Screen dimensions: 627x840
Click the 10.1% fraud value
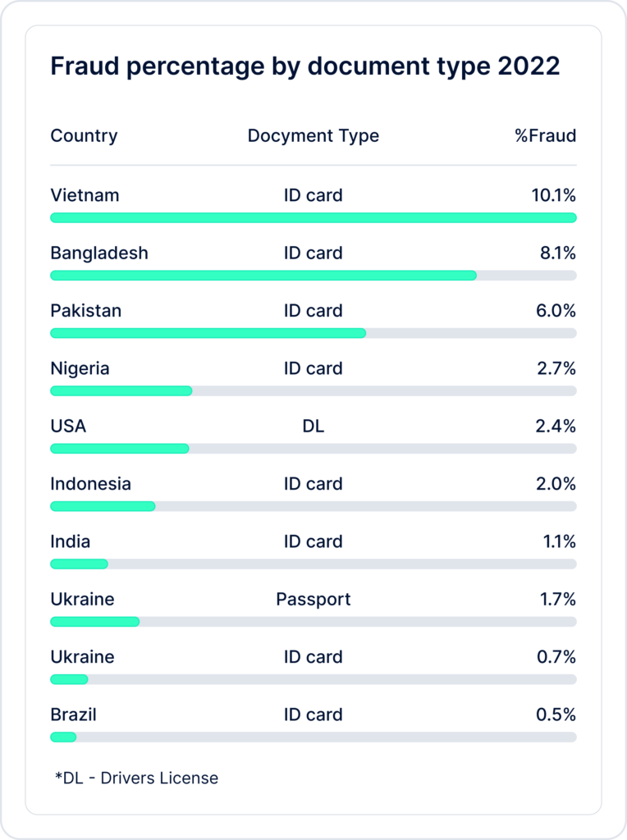554,195
